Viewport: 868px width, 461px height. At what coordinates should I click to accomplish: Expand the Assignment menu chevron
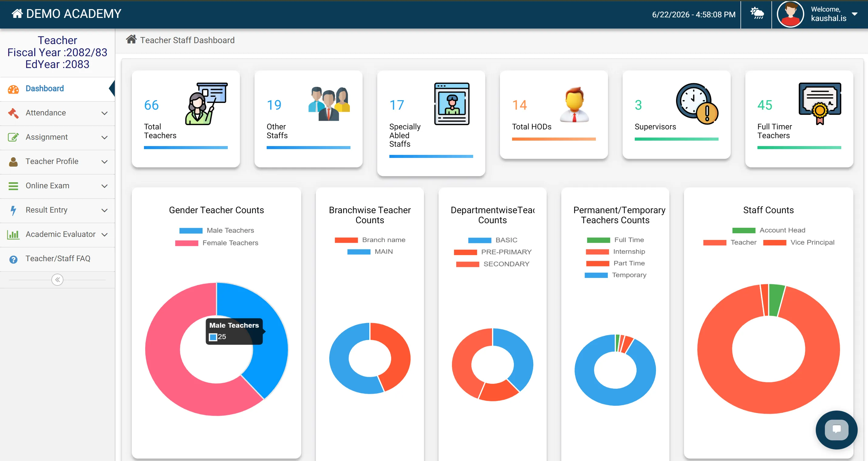pyautogui.click(x=104, y=138)
